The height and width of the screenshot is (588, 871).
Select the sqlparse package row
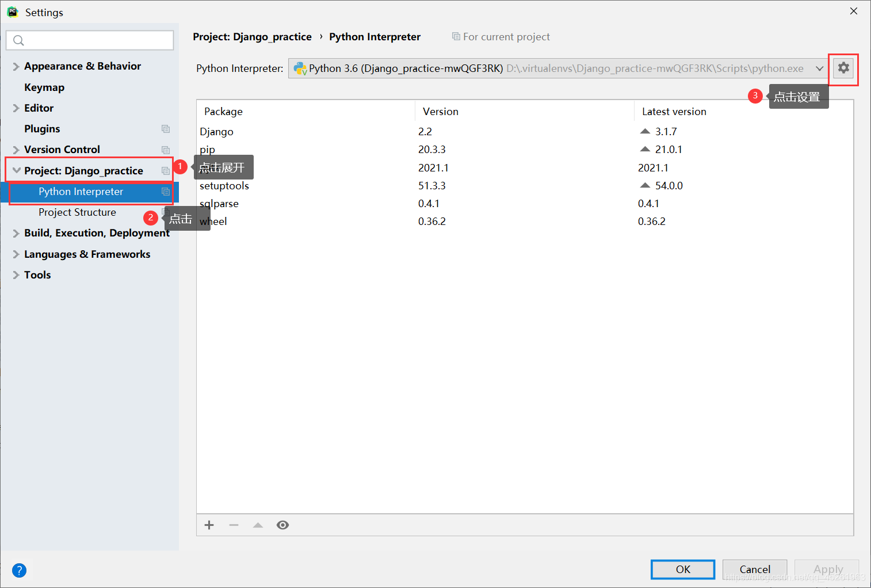[x=525, y=204]
